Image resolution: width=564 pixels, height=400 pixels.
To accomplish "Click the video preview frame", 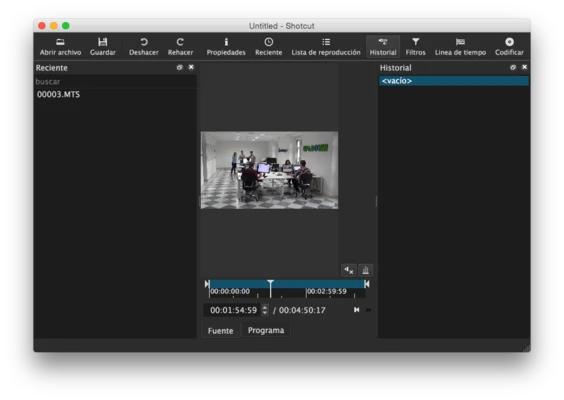I will pos(269,170).
